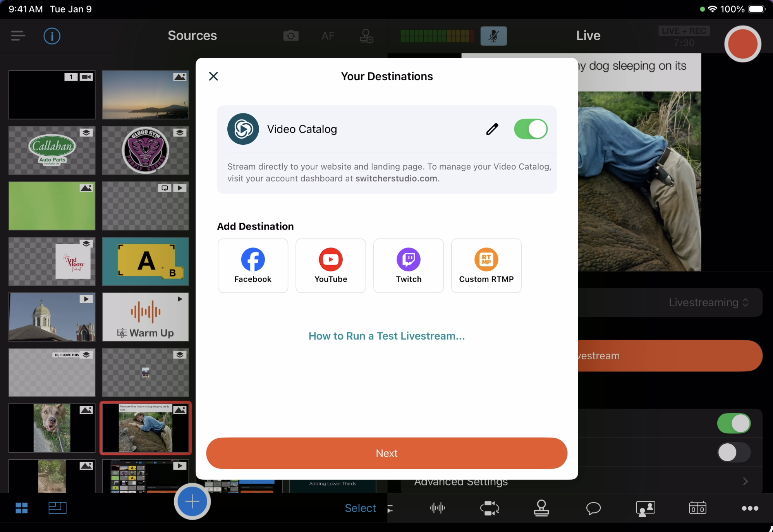Tap the muted microphone icon in top bar
This screenshot has height=532, width=773.
pos(493,36)
